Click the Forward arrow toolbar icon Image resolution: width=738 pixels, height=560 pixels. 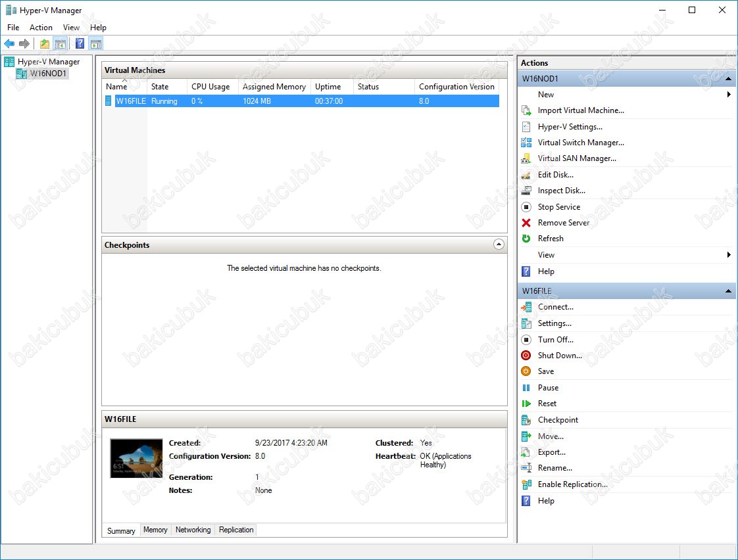24,44
